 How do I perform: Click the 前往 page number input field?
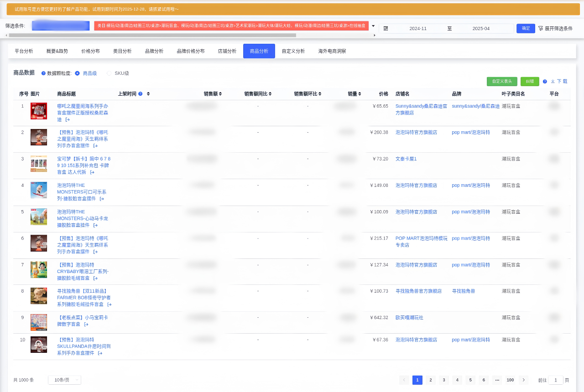click(x=555, y=380)
